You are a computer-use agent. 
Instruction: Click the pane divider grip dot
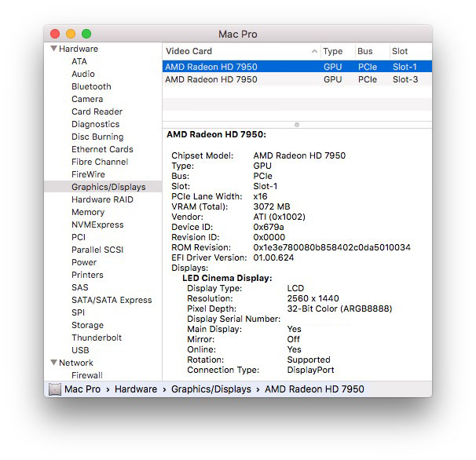pos(297,125)
